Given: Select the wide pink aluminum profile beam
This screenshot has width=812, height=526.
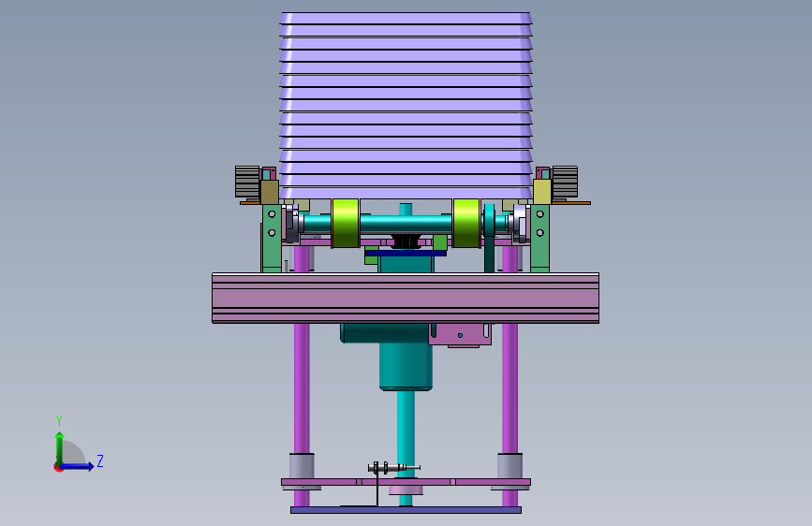Looking at the screenshot, I should (406, 299).
